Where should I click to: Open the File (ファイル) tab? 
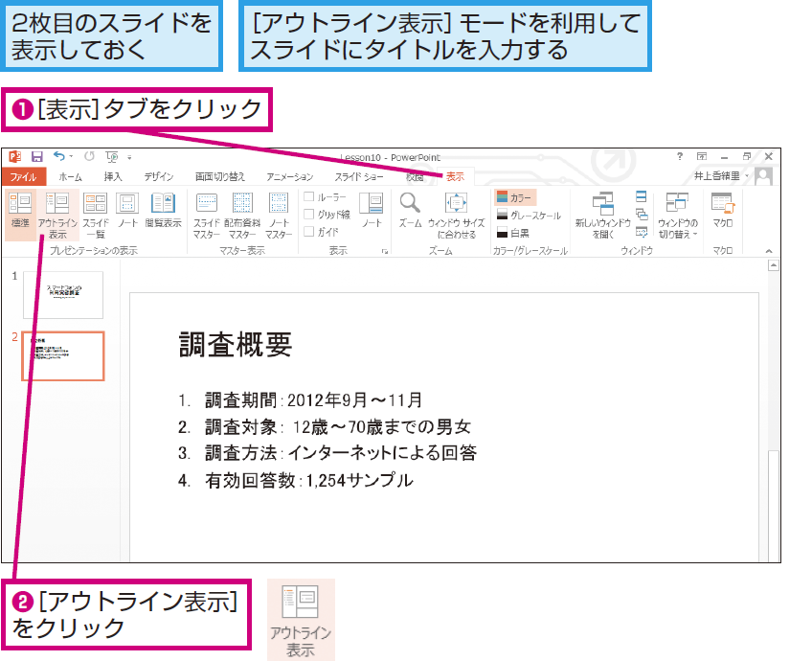(x=23, y=176)
